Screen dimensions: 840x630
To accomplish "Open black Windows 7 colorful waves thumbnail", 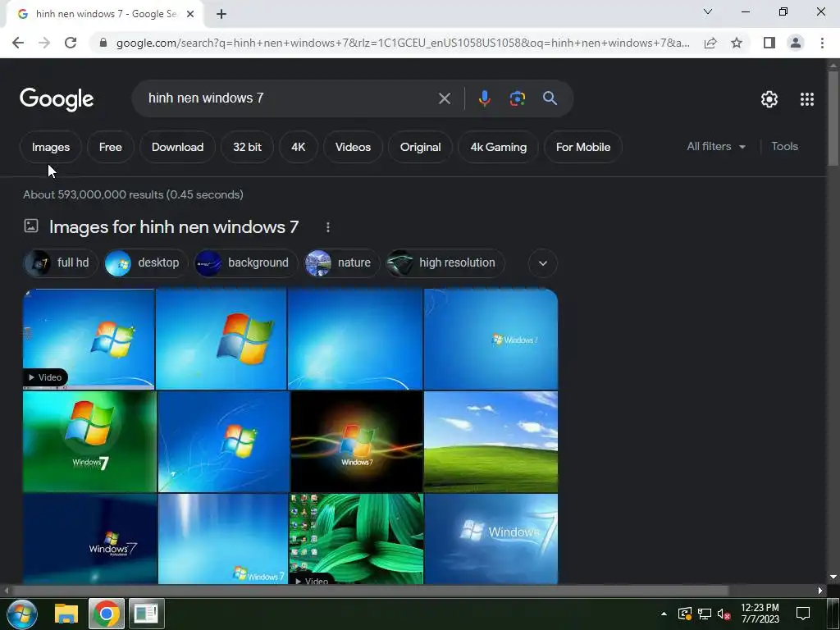I will coord(356,441).
